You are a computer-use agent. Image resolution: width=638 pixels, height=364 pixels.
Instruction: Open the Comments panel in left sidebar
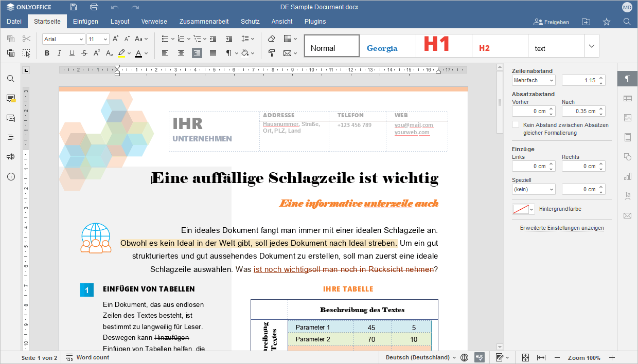(x=11, y=98)
